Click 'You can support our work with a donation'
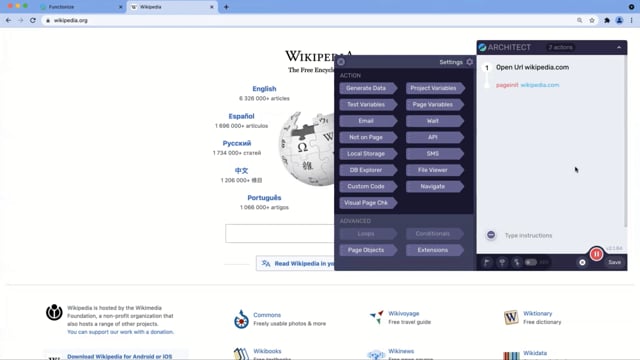 [x=120, y=332]
